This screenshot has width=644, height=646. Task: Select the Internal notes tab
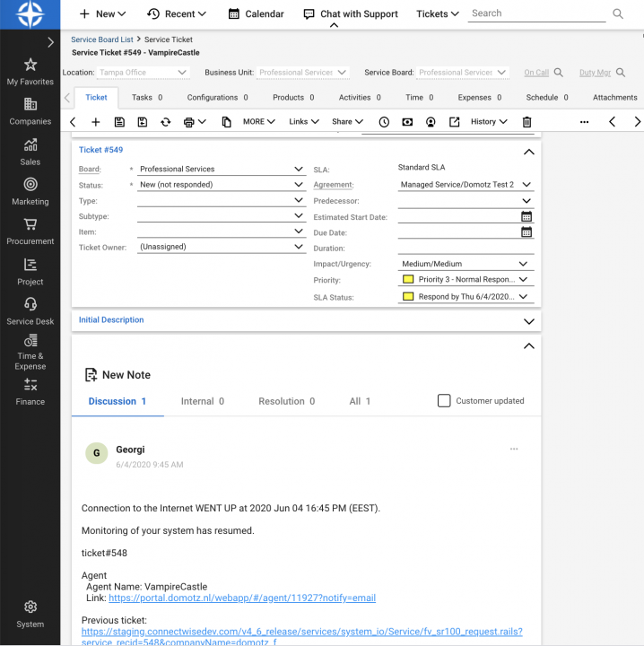(202, 402)
